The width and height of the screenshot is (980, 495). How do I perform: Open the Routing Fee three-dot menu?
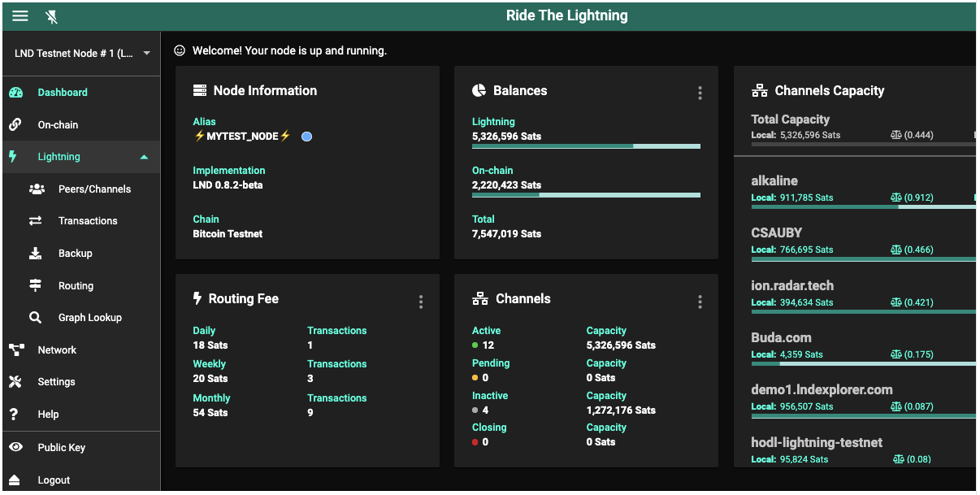coord(420,302)
